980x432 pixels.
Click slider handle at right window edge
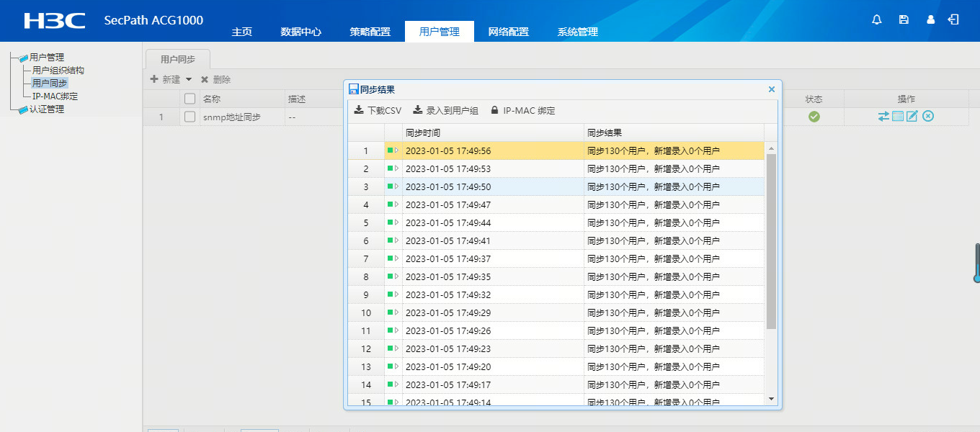pos(978,263)
